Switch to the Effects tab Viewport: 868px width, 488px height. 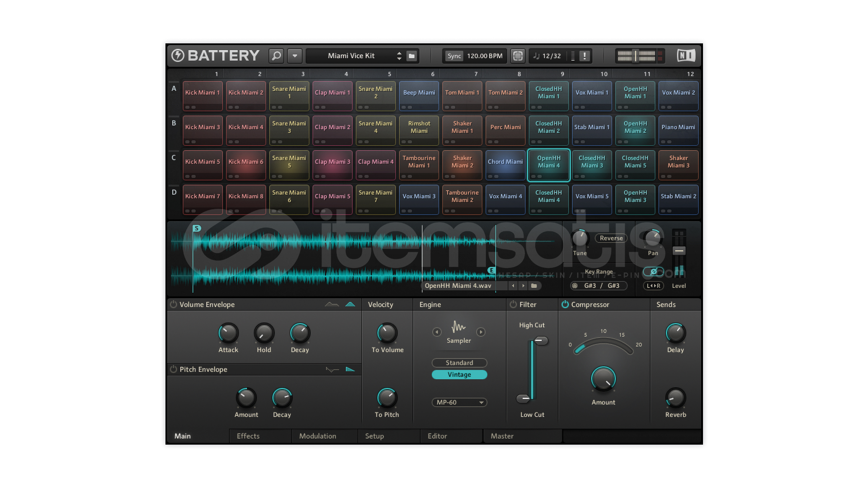coord(261,436)
